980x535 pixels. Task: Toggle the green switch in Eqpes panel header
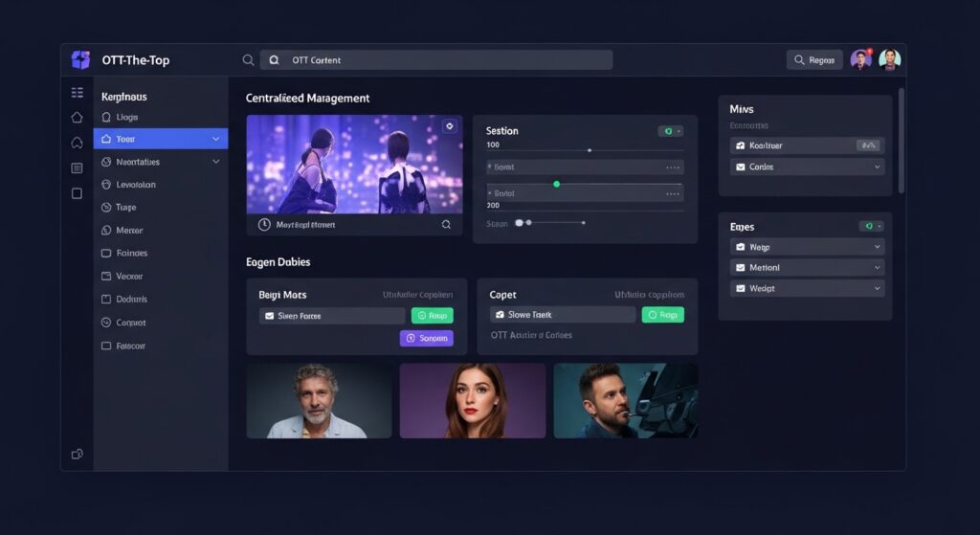(871, 226)
